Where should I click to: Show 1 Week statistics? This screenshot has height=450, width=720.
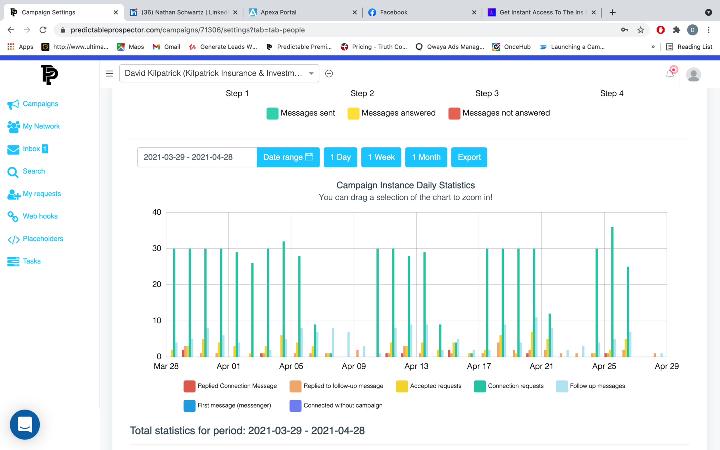(381, 157)
